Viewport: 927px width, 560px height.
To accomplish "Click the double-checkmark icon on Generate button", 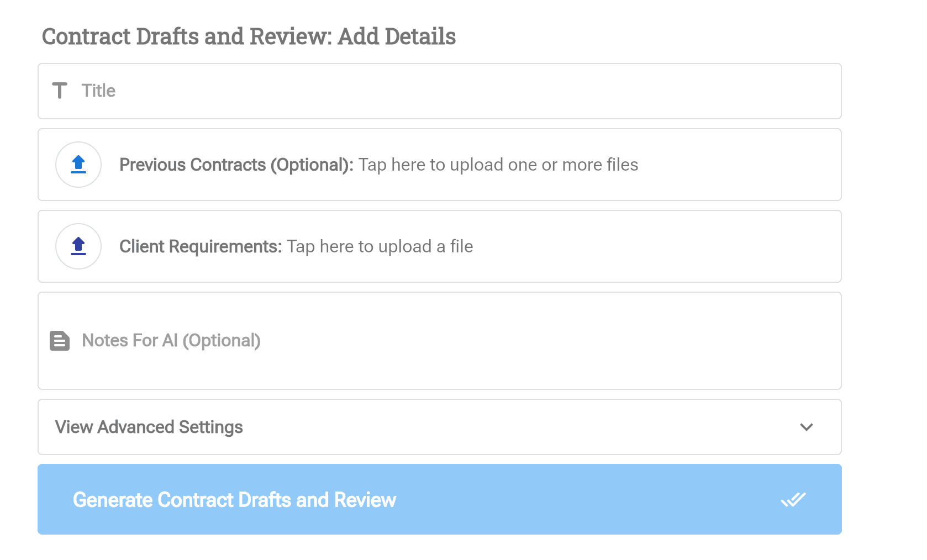I will point(793,500).
